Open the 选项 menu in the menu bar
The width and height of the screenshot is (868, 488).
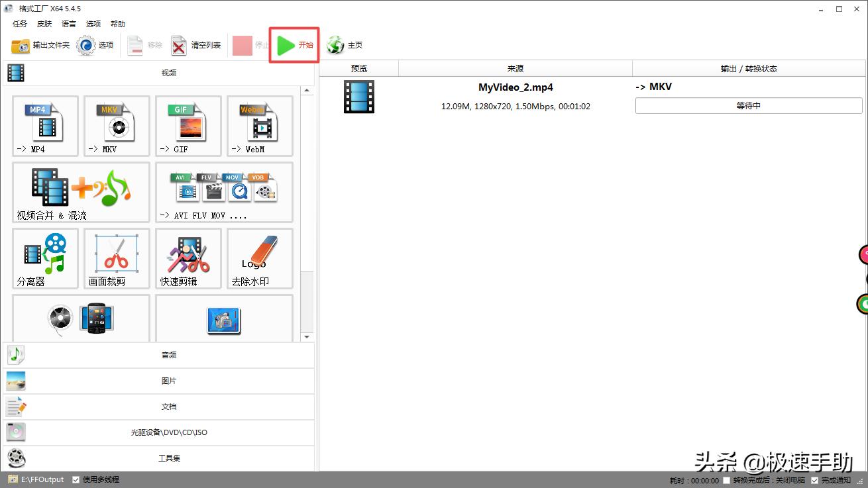pyautogui.click(x=93, y=24)
